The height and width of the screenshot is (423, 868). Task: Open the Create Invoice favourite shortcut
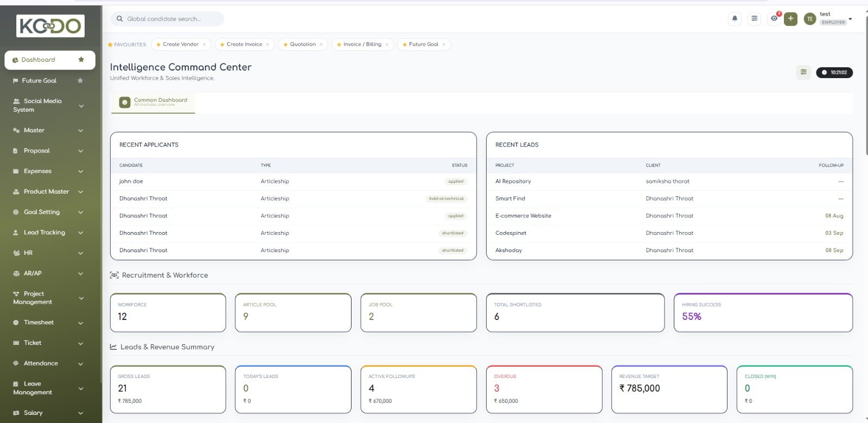(244, 44)
